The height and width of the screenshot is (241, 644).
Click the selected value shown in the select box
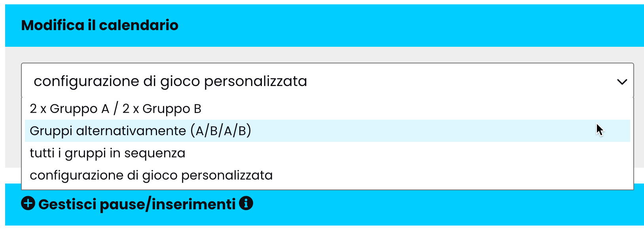(x=170, y=81)
